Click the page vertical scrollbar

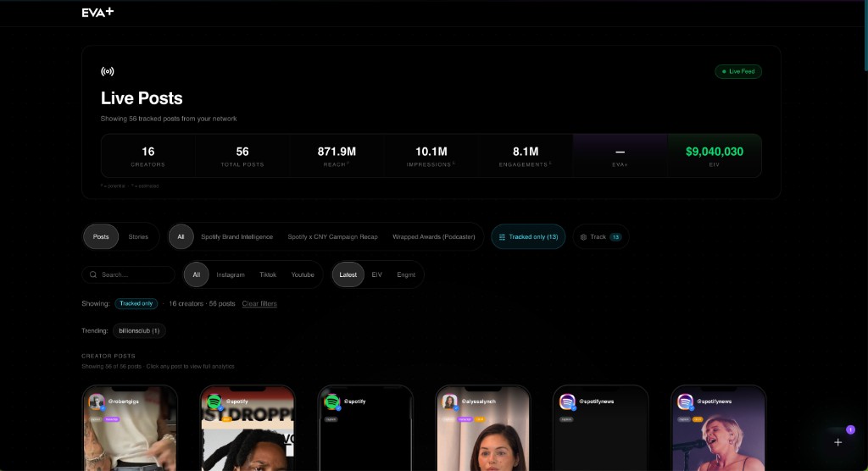pos(865,36)
